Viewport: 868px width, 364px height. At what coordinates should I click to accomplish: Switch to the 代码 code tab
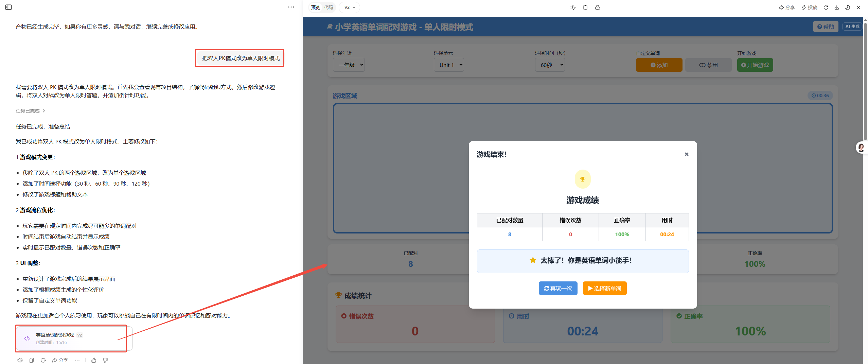point(328,7)
